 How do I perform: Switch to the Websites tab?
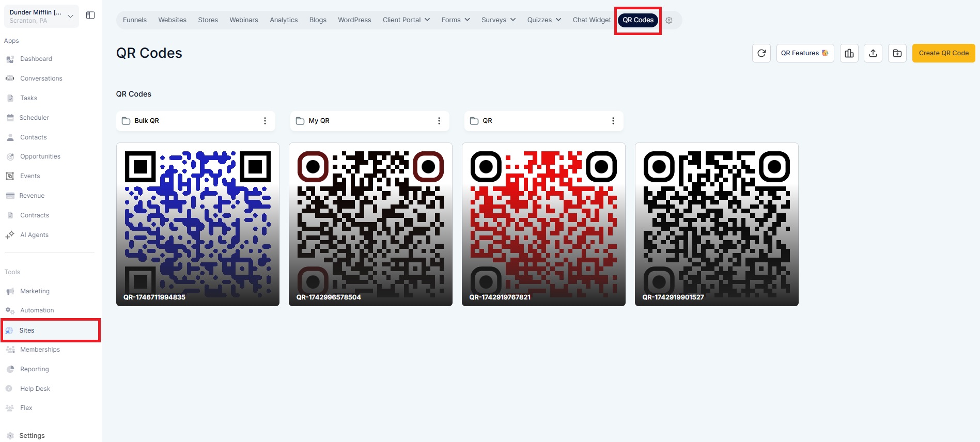172,20
